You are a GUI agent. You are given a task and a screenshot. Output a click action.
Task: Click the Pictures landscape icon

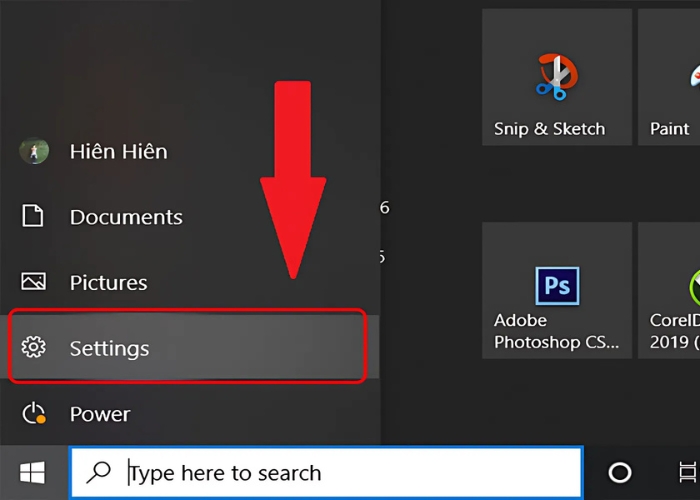(34, 283)
